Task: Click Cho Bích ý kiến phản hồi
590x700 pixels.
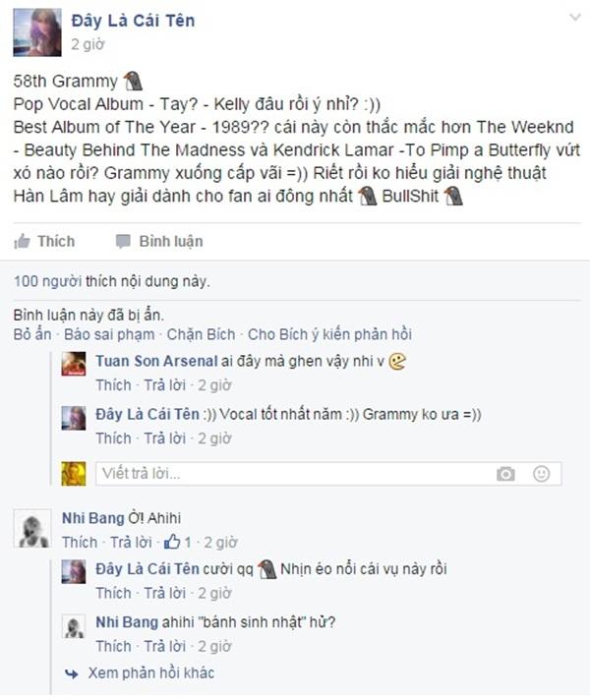Action: (329, 334)
